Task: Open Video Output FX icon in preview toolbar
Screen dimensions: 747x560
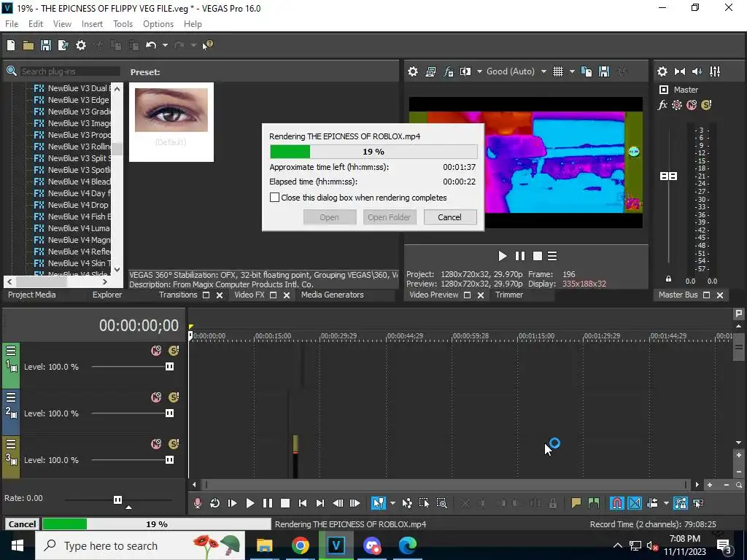Action: (449, 71)
